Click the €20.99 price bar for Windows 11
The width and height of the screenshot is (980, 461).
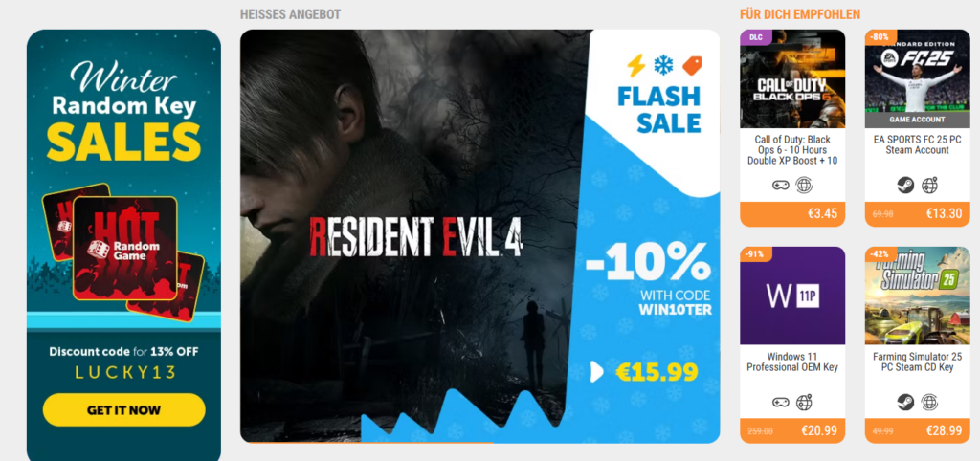point(792,430)
